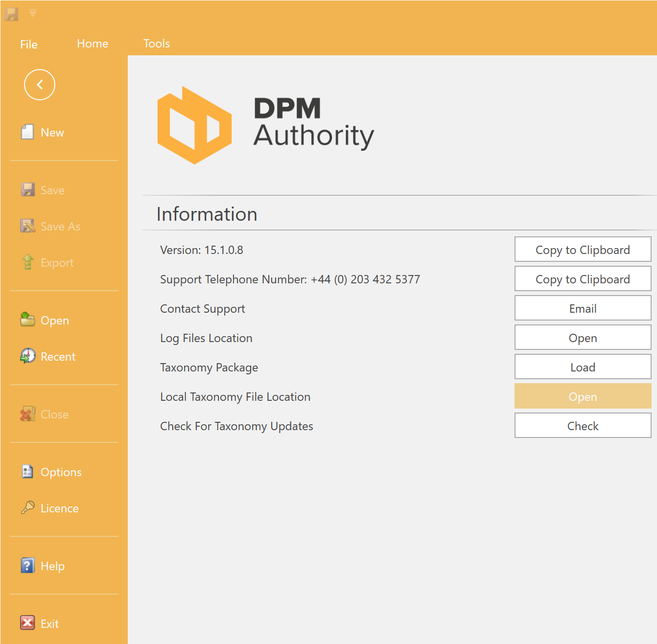Image resolution: width=657 pixels, height=644 pixels.
Task: Click the Log Files Location label
Action: 206,338
